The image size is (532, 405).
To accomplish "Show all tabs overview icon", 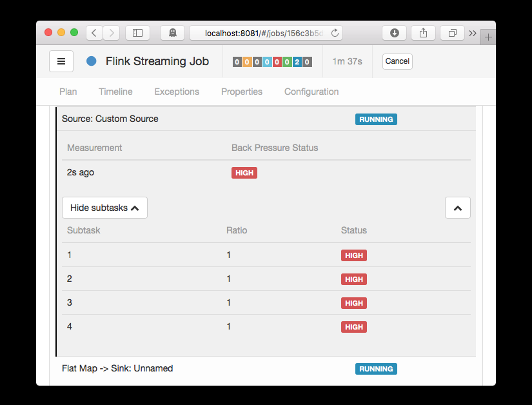I will [x=452, y=33].
